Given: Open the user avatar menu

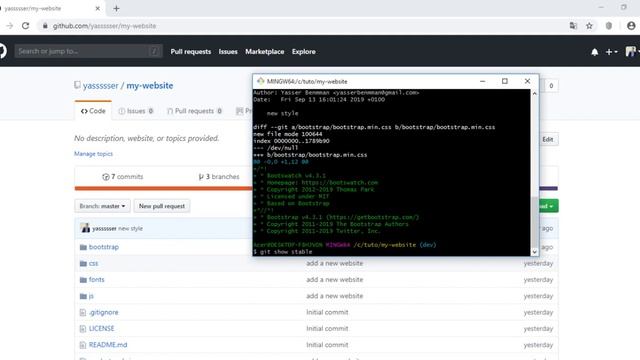Looking at the screenshot, I should click(632, 51).
